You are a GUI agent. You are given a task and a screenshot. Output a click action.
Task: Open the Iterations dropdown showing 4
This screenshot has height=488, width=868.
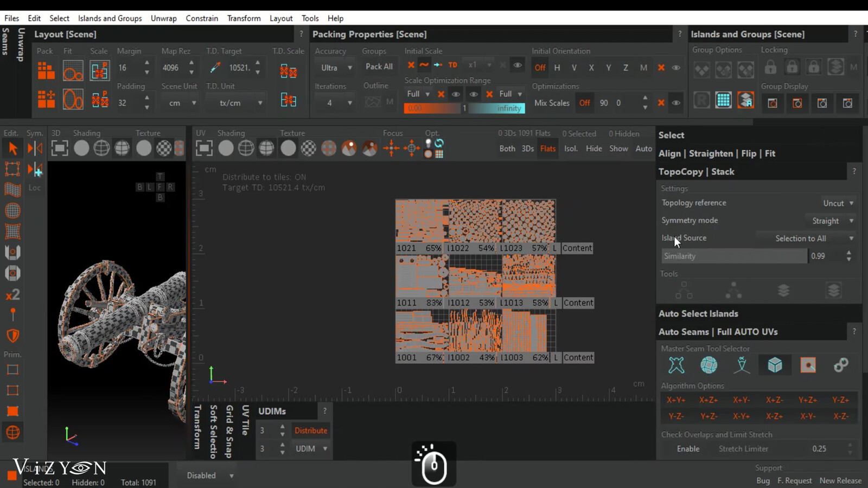pyautogui.click(x=335, y=102)
